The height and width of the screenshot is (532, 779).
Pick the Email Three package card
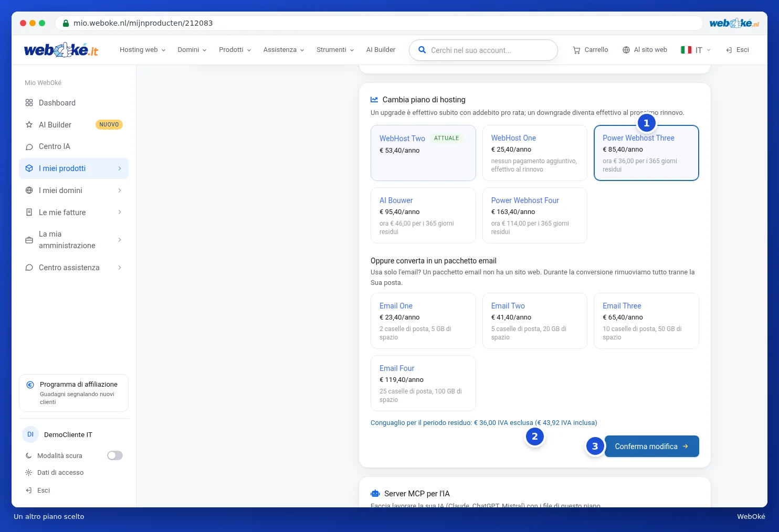[646, 321]
